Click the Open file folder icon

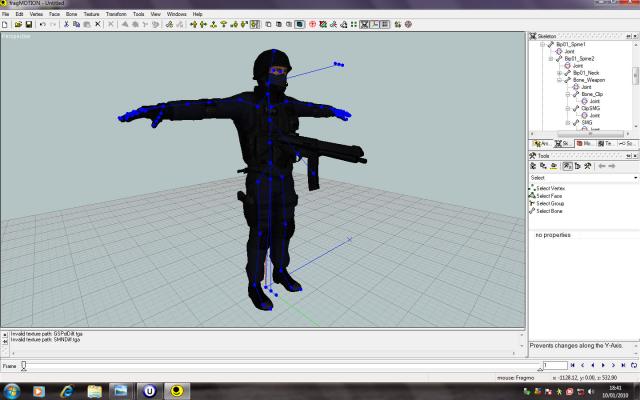click(16, 23)
